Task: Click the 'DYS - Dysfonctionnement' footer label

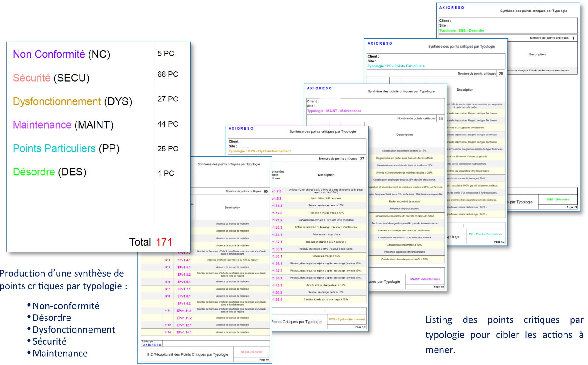Action: 347,319
